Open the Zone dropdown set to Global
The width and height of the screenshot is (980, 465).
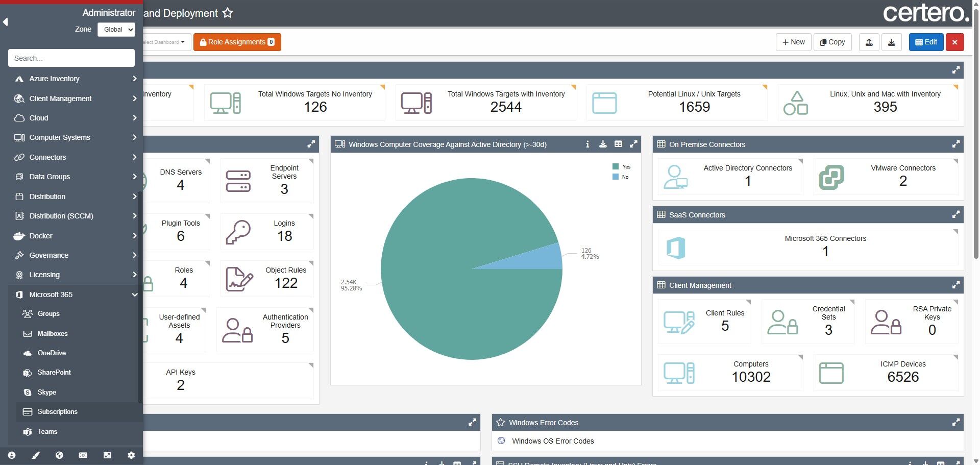[x=116, y=30]
